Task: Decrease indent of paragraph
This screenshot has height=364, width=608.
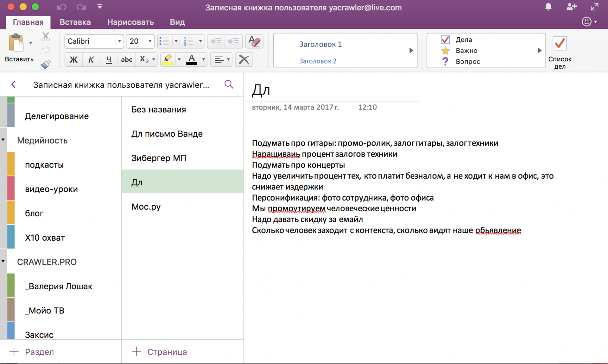Action: click(x=216, y=41)
